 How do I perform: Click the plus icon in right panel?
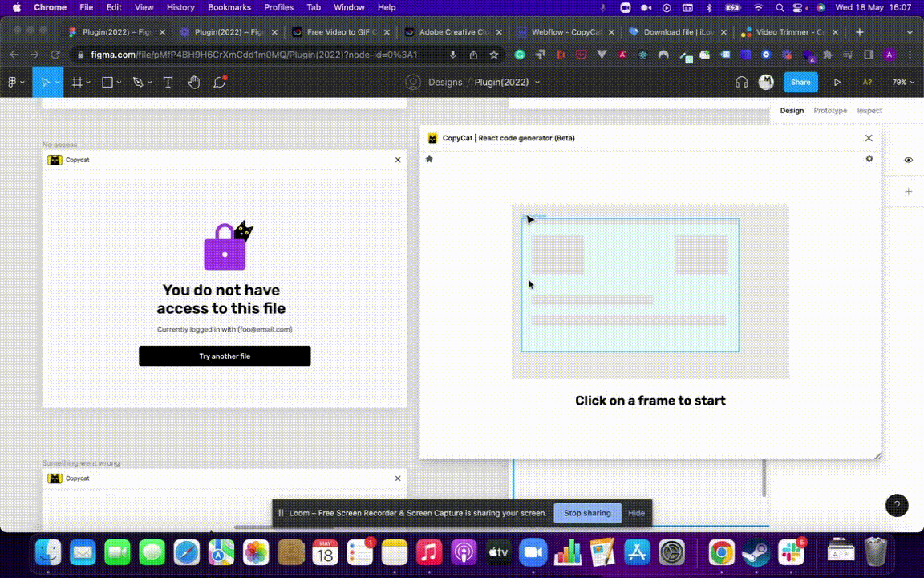908,192
